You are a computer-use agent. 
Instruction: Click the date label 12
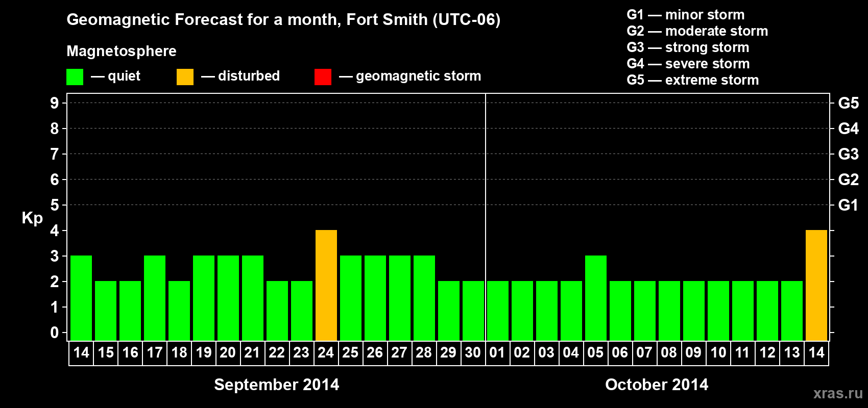(x=767, y=353)
